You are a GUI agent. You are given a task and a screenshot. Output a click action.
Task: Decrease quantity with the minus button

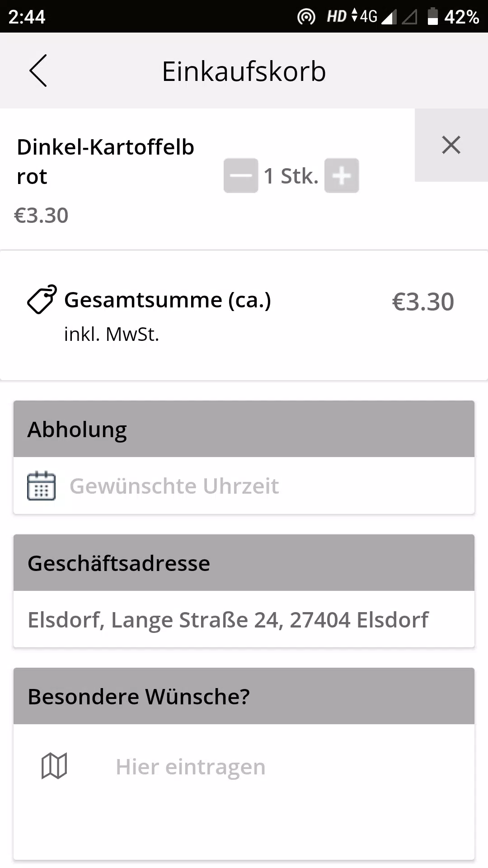[x=241, y=175]
